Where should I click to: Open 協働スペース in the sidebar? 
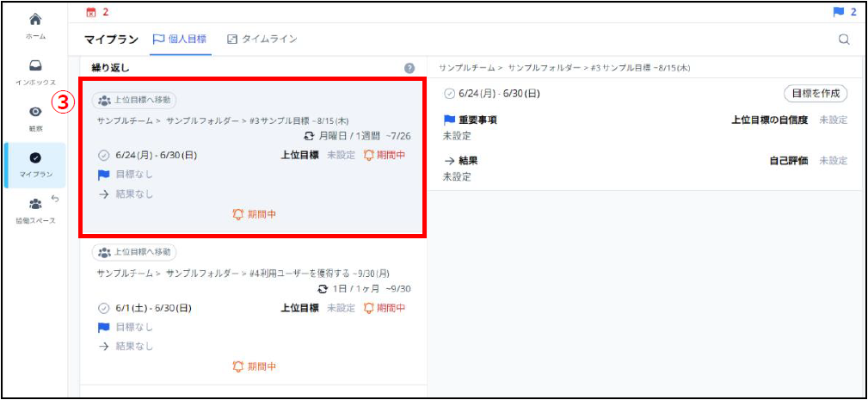click(35, 211)
